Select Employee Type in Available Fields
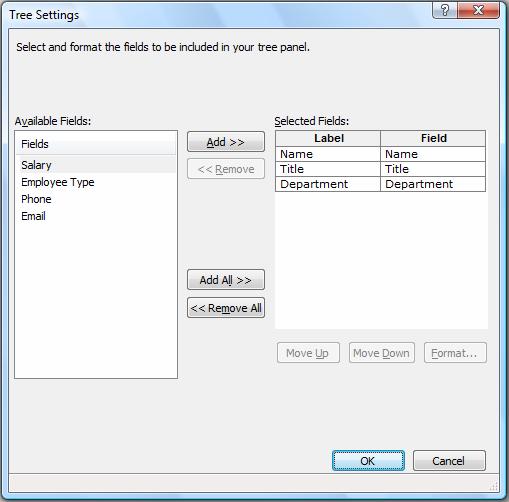This screenshot has height=502, width=509. [x=96, y=182]
